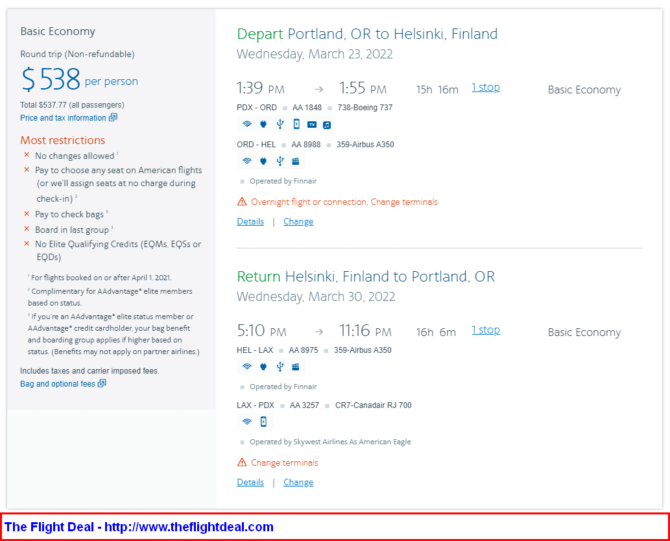The height and width of the screenshot is (541, 670).
Task: Click the Round trip (Non-refundable) label
Action: [77, 54]
